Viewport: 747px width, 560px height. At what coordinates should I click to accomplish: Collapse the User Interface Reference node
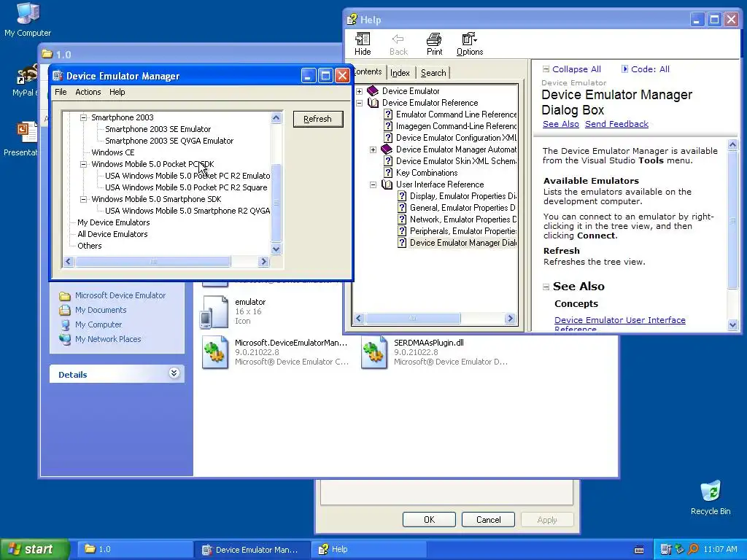pyautogui.click(x=373, y=184)
